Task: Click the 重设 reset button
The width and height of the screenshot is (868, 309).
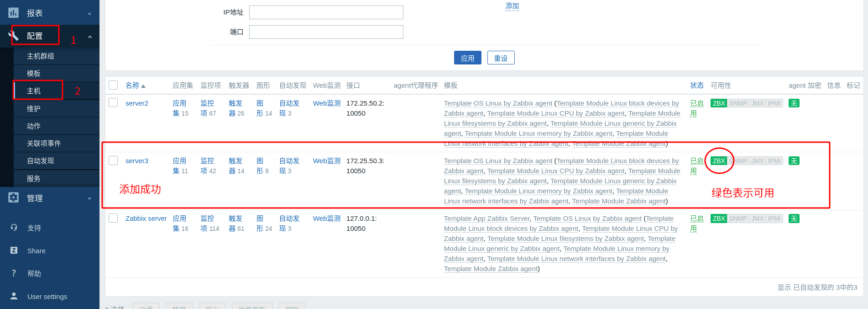Action: click(501, 58)
